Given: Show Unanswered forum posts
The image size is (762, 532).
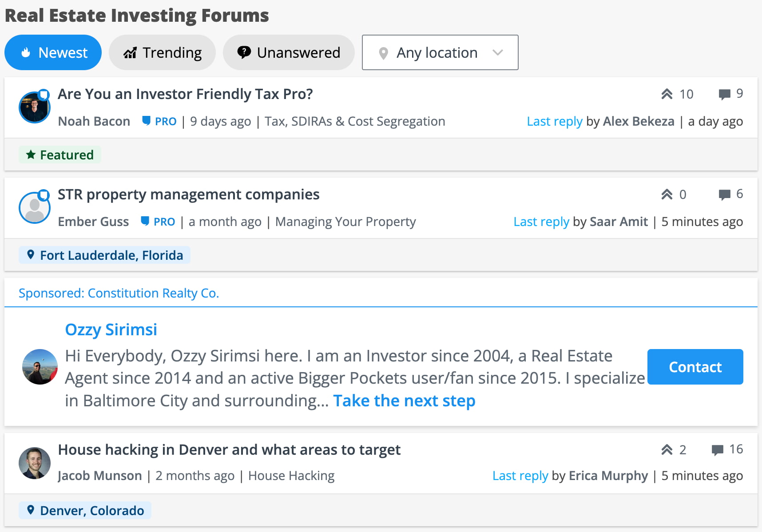Looking at the screenshot, I should [289, 52].
